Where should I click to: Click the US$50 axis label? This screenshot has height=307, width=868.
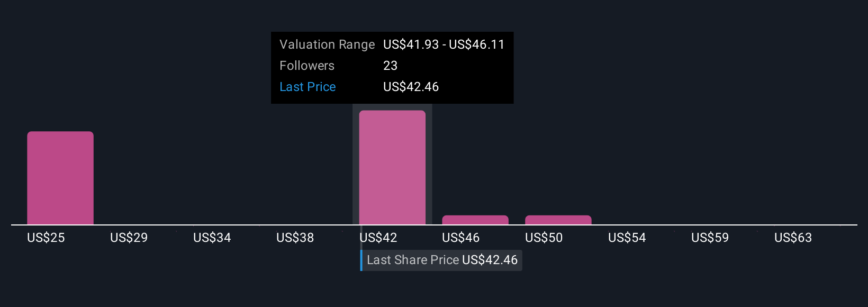pos(544,238)
